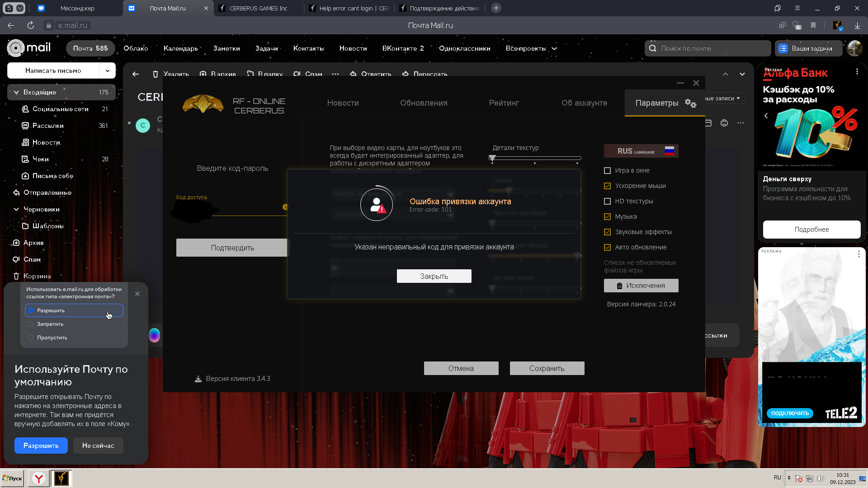
Task: Click the Сохранить button
Action: tap(547, 368)
